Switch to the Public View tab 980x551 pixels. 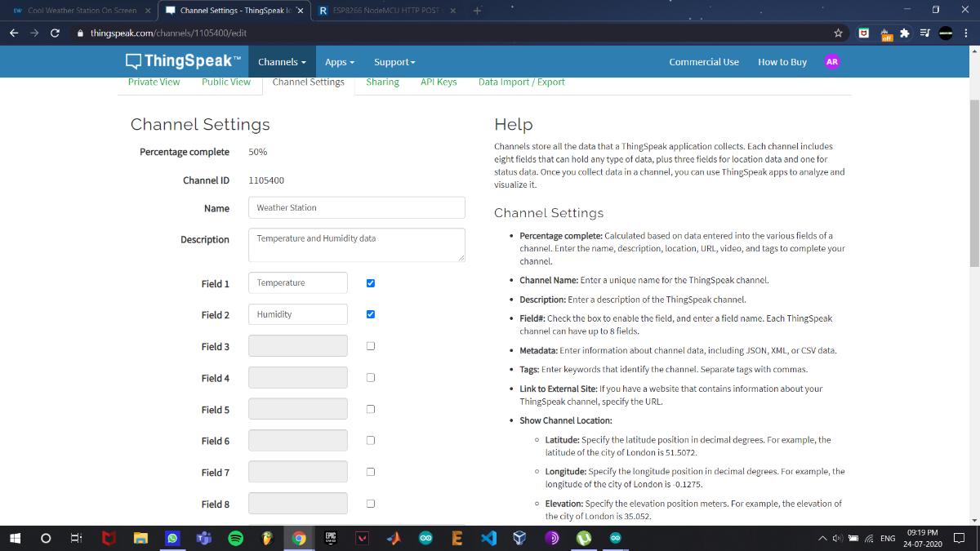click(226, 82)
